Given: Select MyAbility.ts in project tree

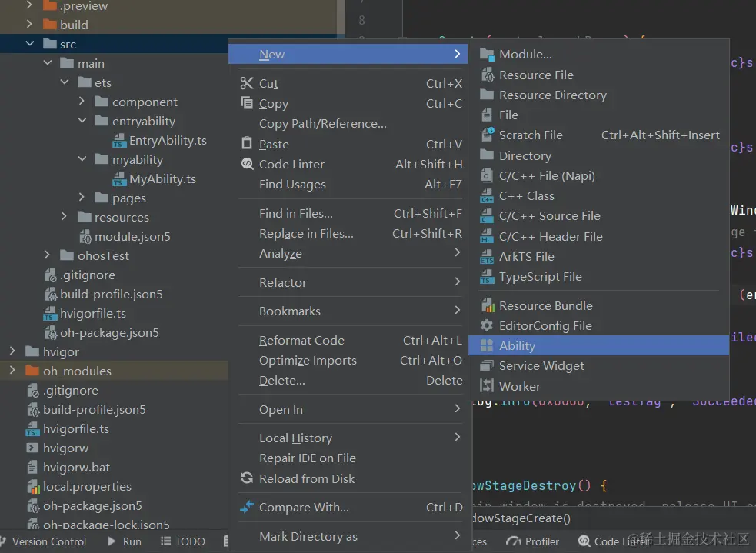Looking at the screenshot, I should [x=162, y=179].
